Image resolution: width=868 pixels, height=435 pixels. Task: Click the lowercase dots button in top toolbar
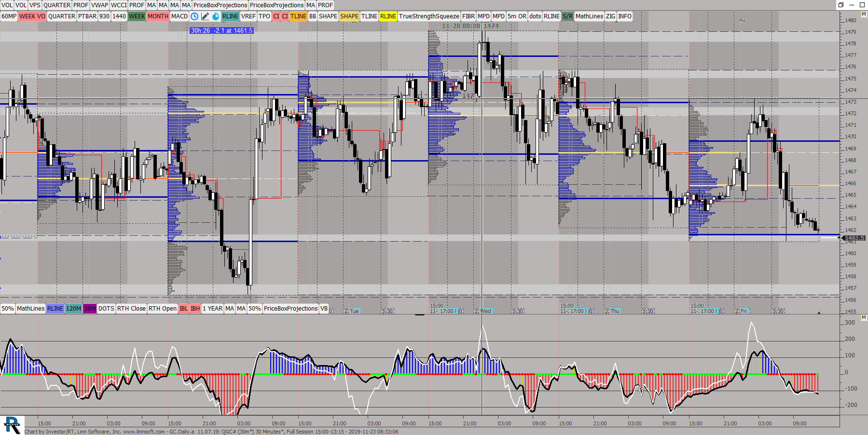pos(535,16)
